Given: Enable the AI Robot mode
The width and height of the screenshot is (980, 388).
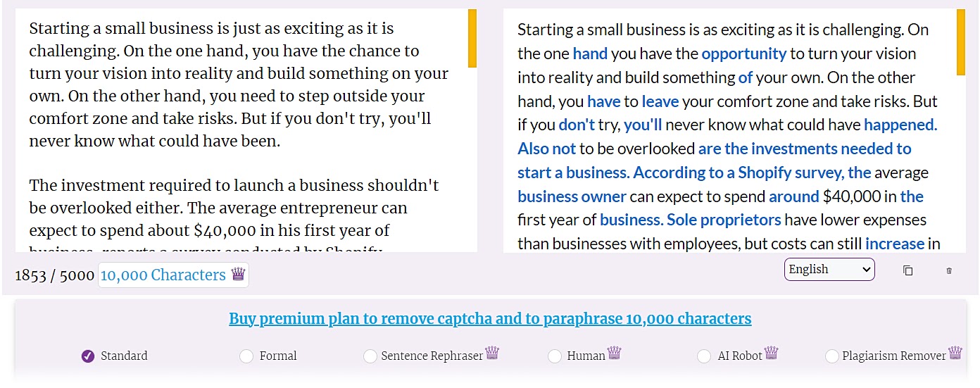Looking at the screenshot, I should coord(704,356).
